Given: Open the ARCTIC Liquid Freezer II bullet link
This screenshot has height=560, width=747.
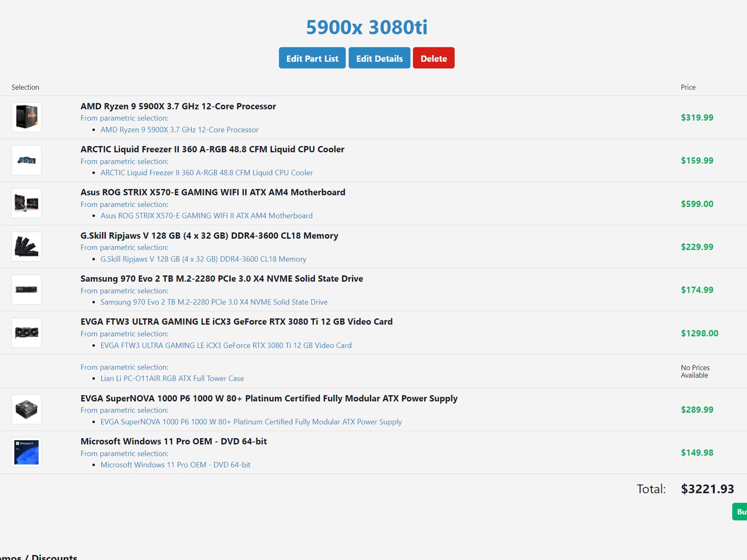Looking at the screenshot, I should 206,172.
